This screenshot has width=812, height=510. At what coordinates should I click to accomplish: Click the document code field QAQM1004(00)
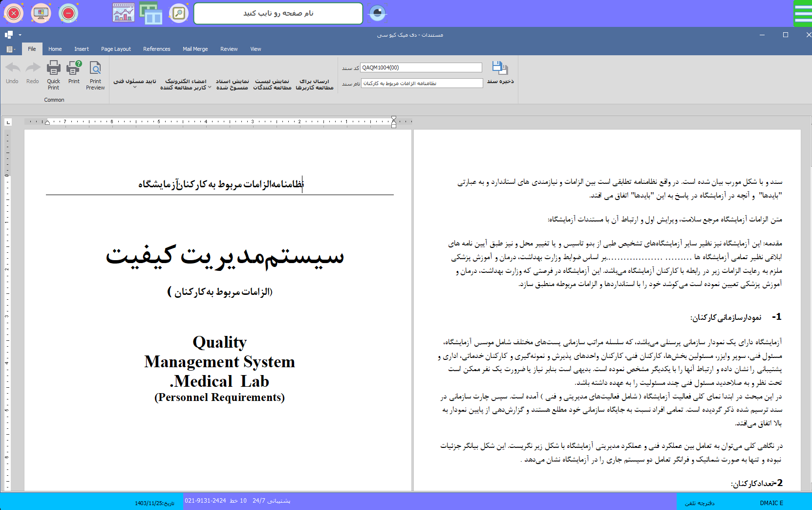(421, 67)
